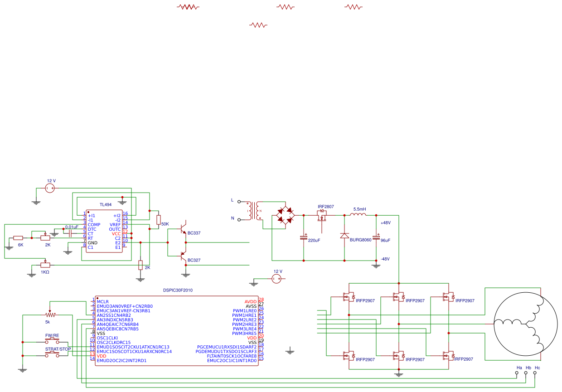Select the 96uF capacitor

click(x=375, y=238)
